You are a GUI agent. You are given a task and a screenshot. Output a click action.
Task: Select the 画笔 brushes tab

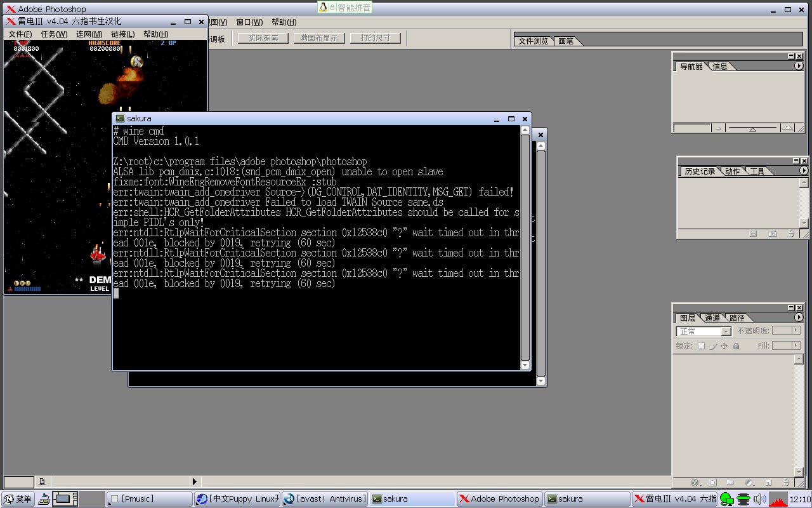pos(566,41)
